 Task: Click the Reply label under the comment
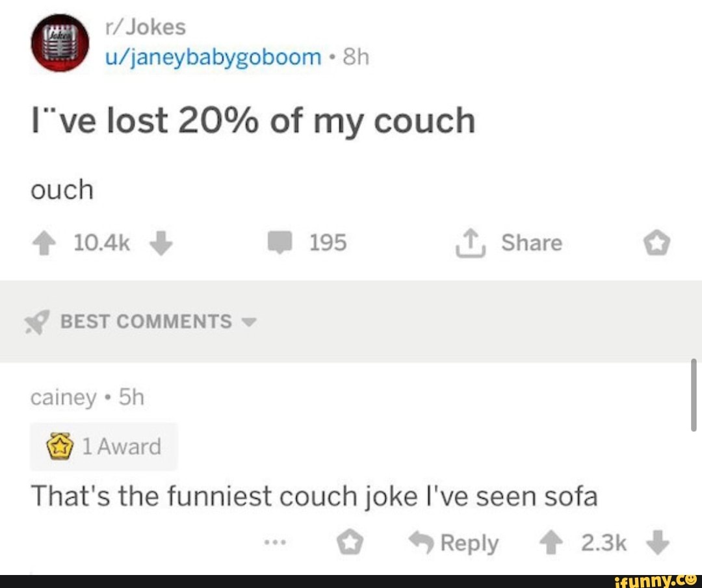point(469,541)
